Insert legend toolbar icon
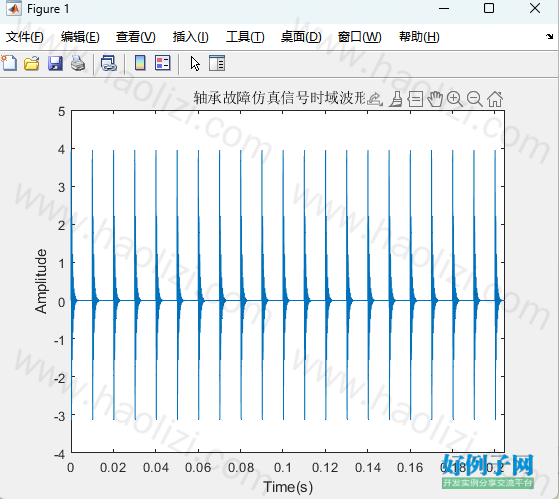The image size is (559, 499). coord(163,63)
